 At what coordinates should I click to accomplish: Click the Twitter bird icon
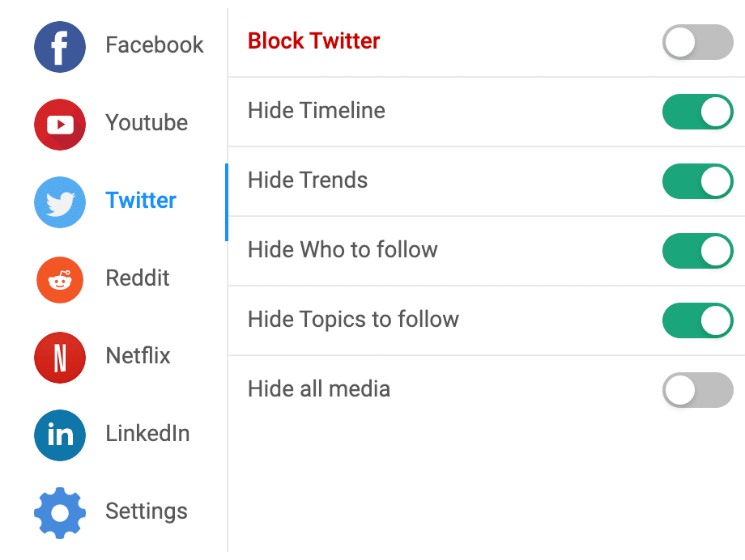coord(60,202)
